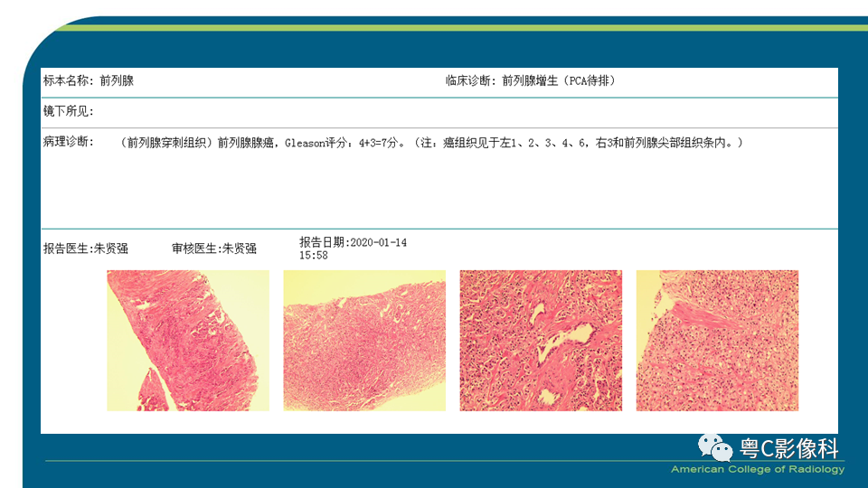Viewport: 868px width, 488px height.
Task: Click American College of Radiology text
Action: pos(758,469)
